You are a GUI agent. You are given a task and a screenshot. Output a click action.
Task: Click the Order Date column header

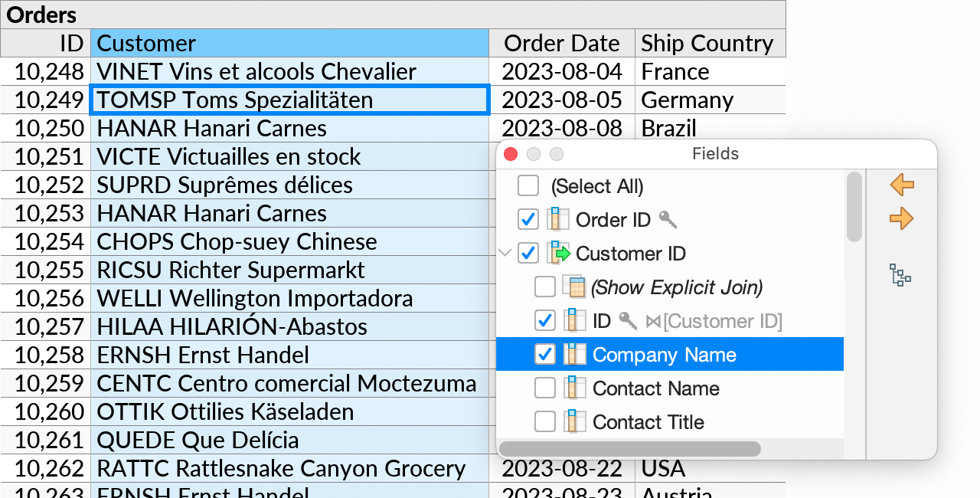click(561, 44)
